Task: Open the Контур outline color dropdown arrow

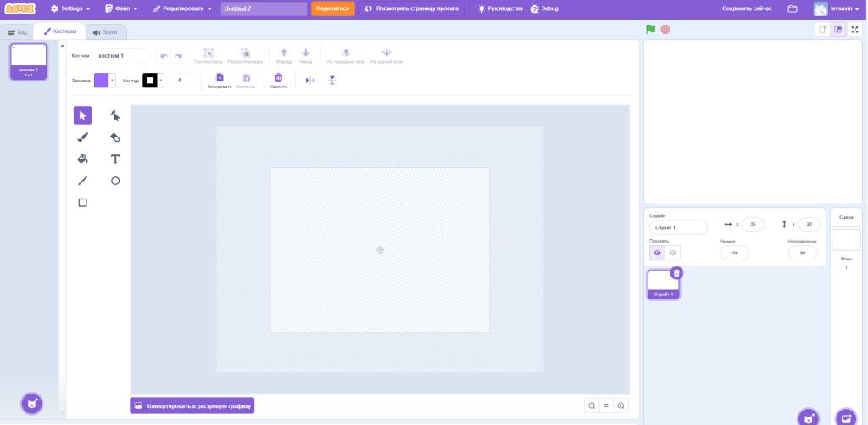Action: pos(161,81)
